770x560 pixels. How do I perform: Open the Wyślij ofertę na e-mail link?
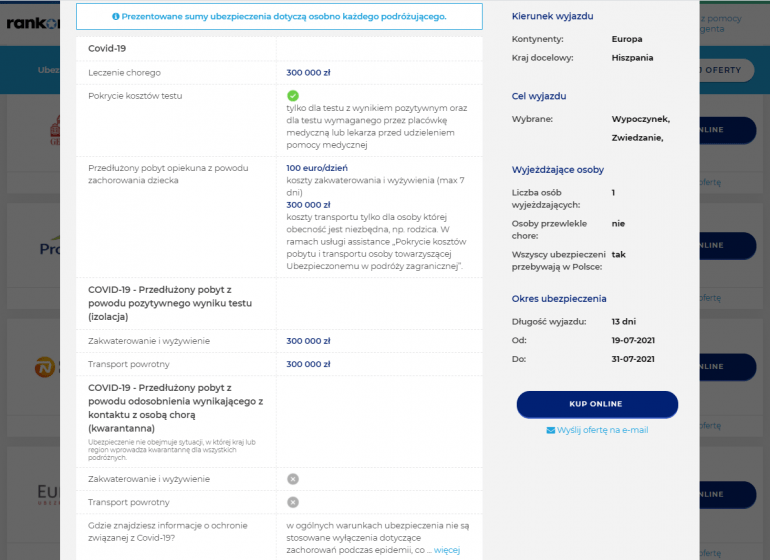coord(603,430)
